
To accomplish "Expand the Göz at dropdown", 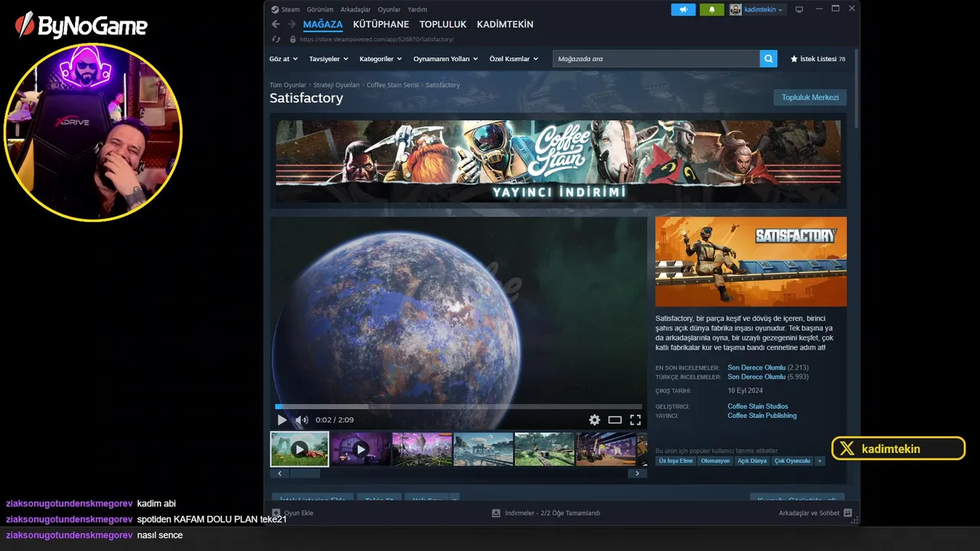I will 283,58.
